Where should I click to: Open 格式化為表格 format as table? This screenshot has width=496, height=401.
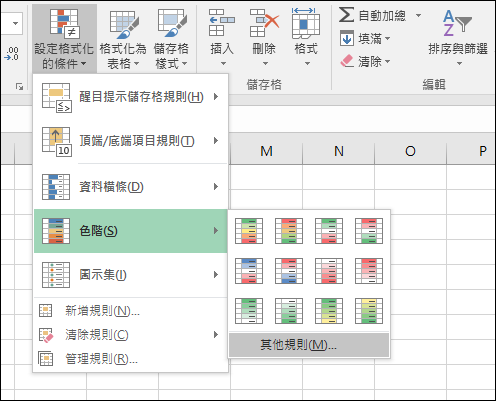pyautogui.click(x=123, y=38)
